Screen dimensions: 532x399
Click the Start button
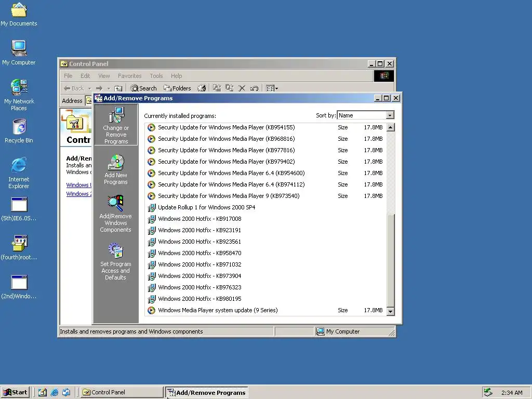click(15, 392)
